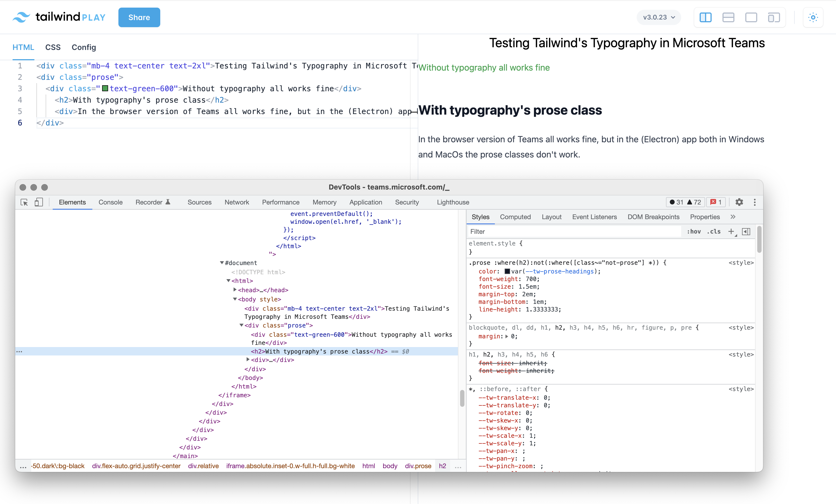Click the h2 breadcrumb item
This screenshot has height=504, width=836.
pyautogui.click(x=442, y=466)
